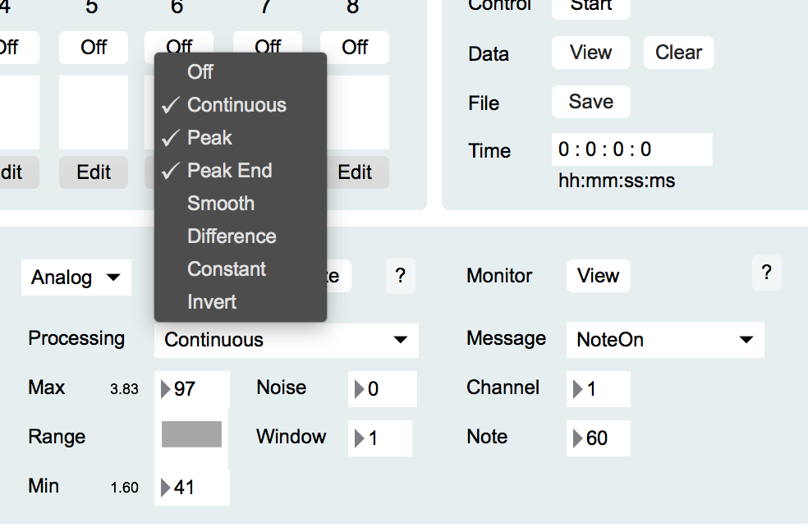Expand the Processing Continuous dropdown
Image resolution: width=808 pixels, height=532 pixels.
(x=286, y=340)
